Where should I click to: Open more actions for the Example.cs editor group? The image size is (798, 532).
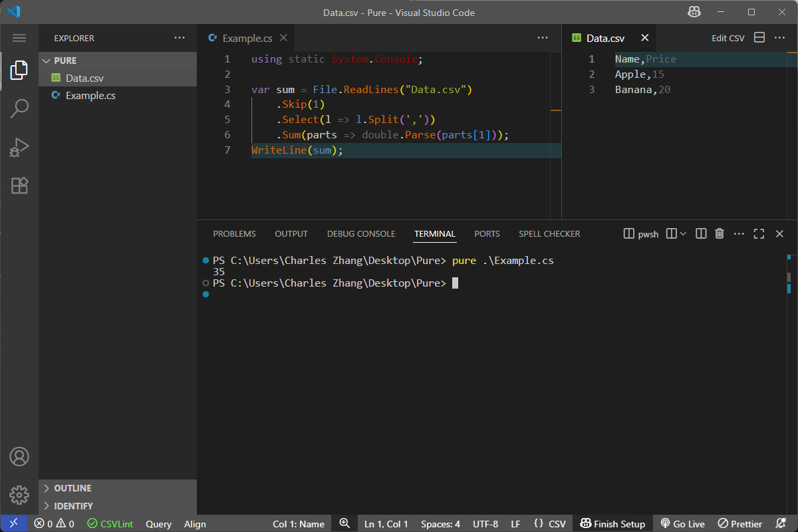(x=543, y=38)
